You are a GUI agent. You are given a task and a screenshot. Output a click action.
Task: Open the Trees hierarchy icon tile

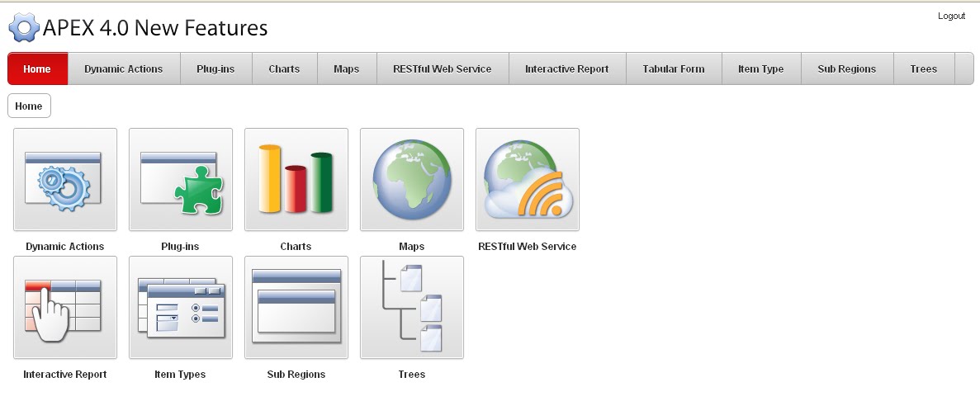tap(412, 308)
